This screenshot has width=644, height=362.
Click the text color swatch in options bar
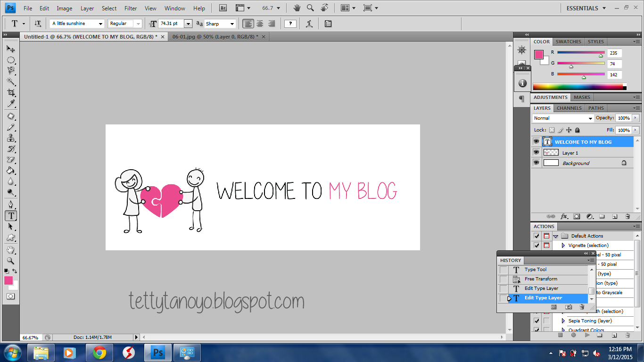click(290, 24)
